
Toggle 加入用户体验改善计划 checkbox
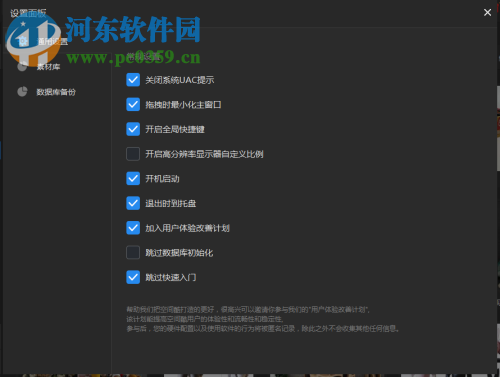click(133, 228)
